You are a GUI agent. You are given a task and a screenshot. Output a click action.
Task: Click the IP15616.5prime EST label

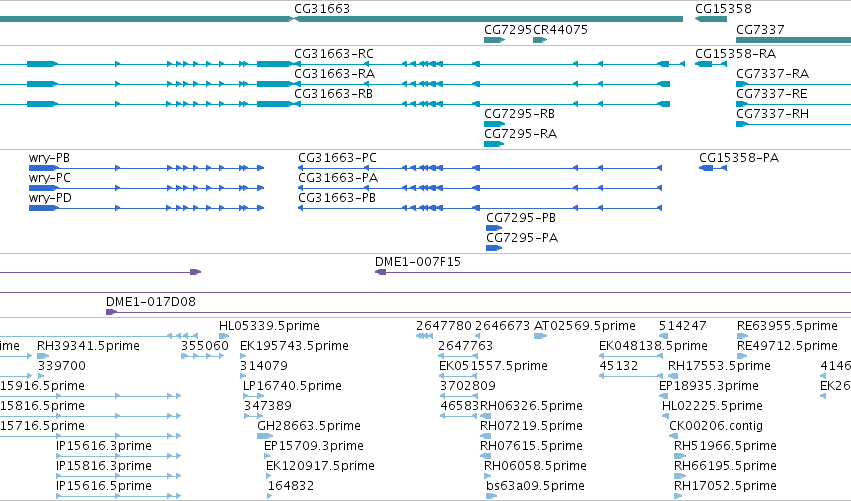coord(104,486)
